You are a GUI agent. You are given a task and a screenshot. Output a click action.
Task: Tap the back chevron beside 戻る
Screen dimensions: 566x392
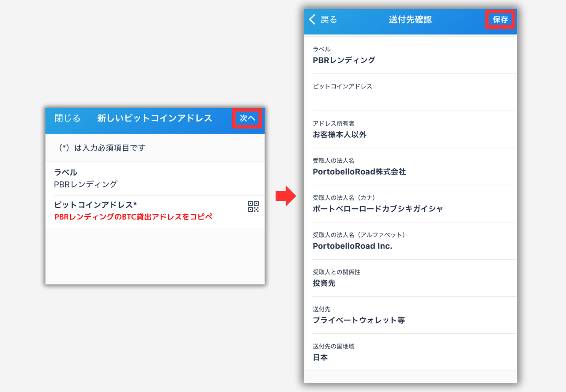click(312, 19)
